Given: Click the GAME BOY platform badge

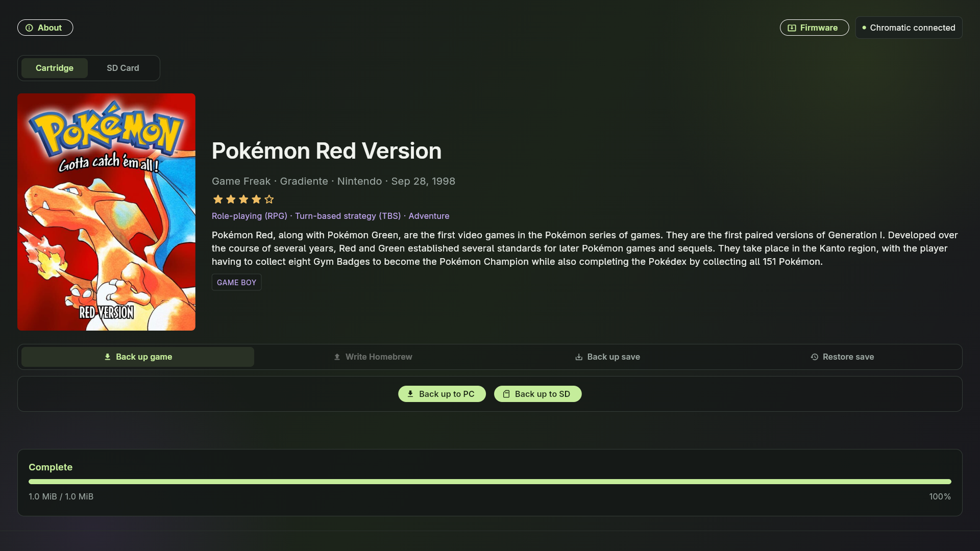Looking at the screenshot, I should (236, 282).
